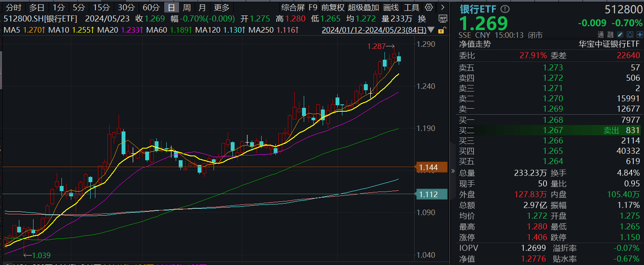
Task: Click the arrow marker beside the 1.287 high
Action: tap(390, 46)
